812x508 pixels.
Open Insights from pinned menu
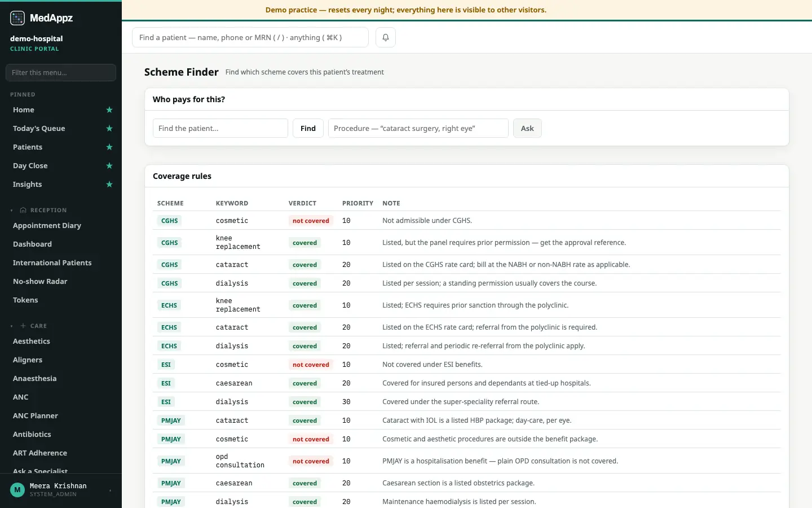click(28, 185)
